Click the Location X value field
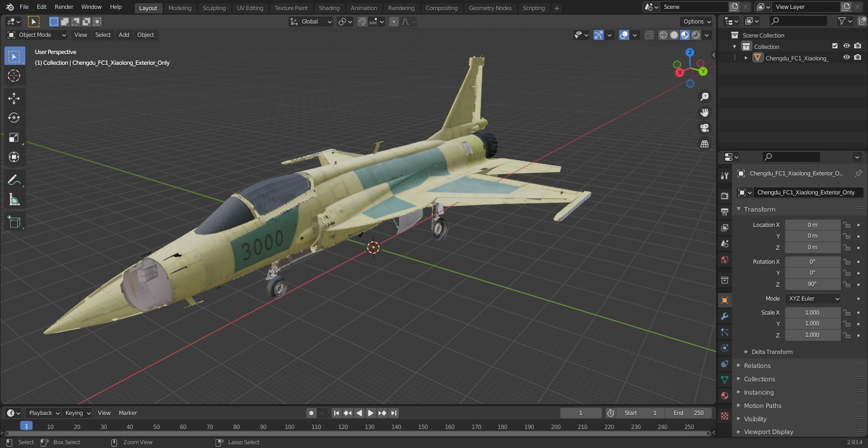 point(813,225)
